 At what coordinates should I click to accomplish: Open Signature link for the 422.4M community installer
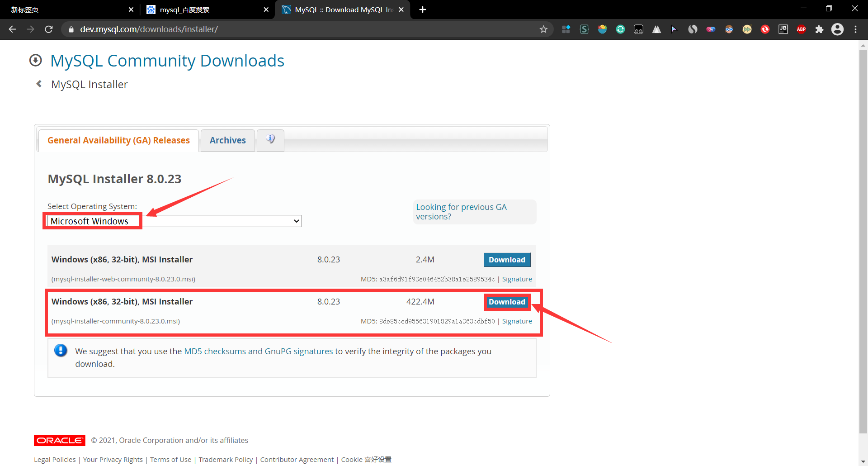(x=517, y=321)
